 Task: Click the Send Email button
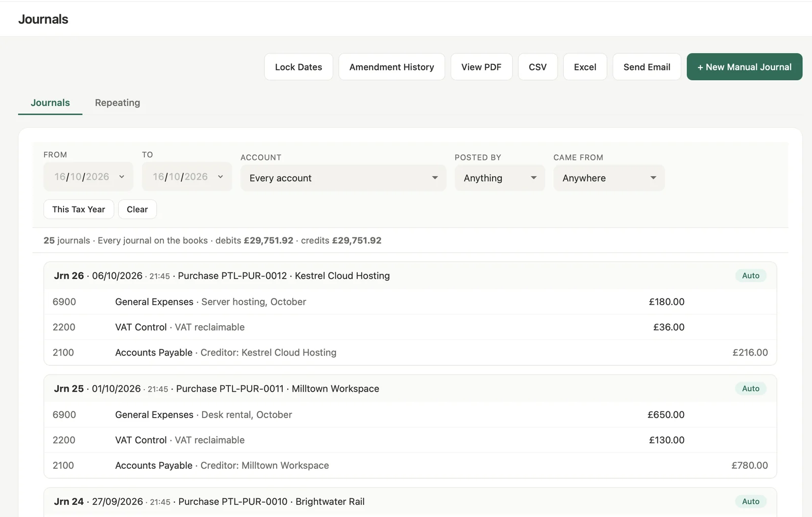click(647, 67)
